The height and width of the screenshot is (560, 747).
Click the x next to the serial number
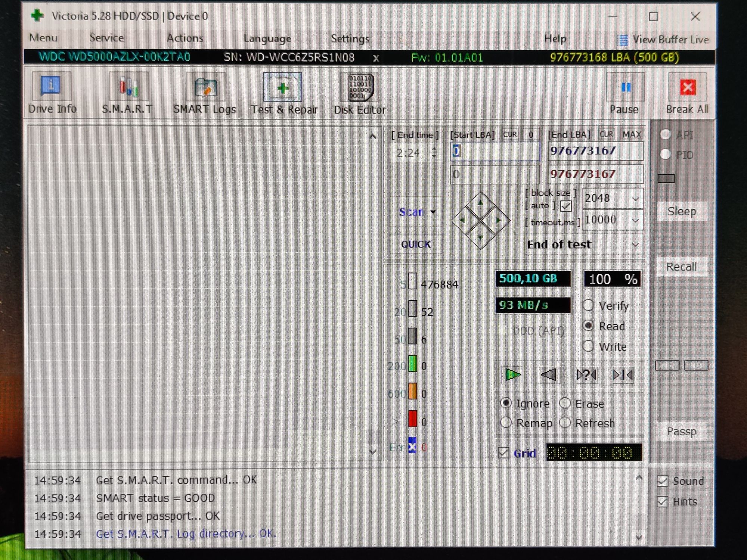[376, 58]
